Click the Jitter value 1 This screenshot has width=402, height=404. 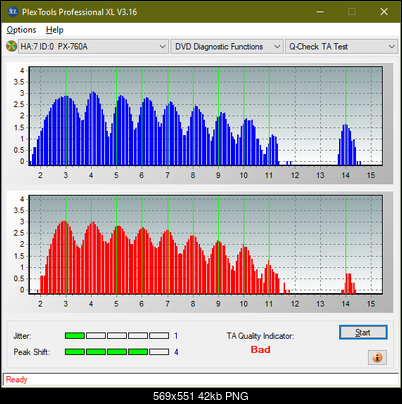pyautogui.click(x=176, y=336)
